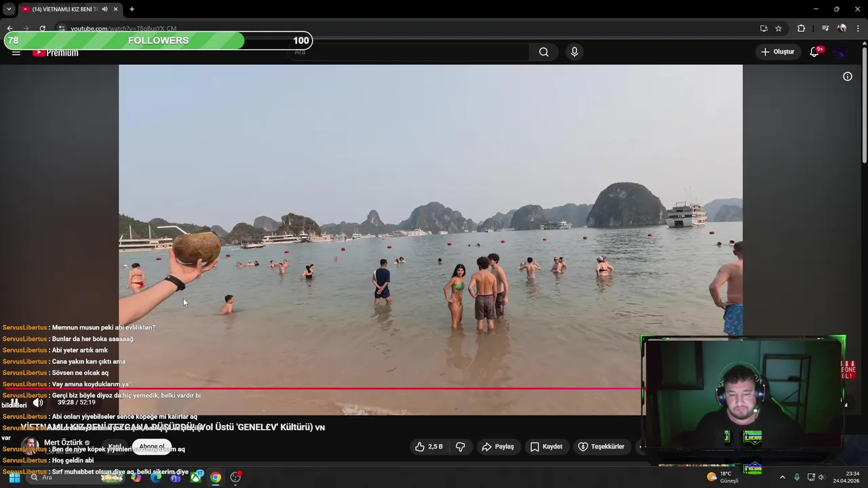Open the Xbox app in taskbar
Screen dimensions: 868x488
pyautogui.click(x=196, y=477)
